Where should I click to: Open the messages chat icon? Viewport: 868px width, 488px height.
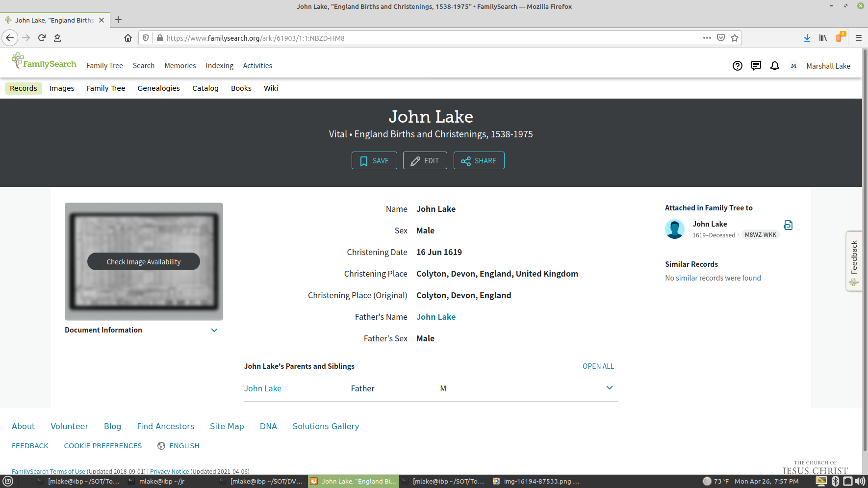tap(756, 66)
